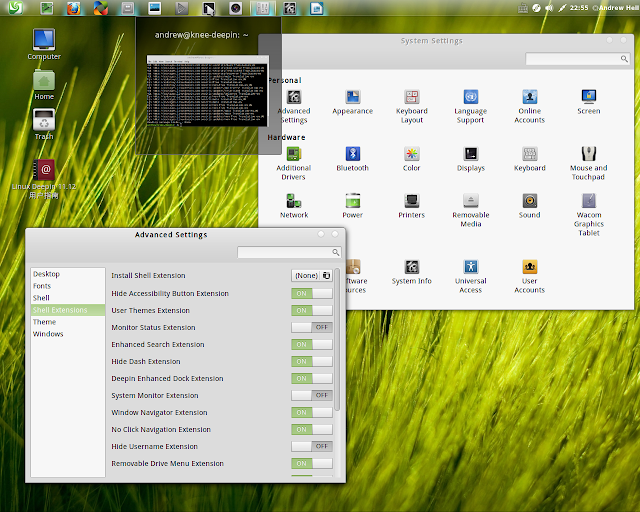Click the Advanced Settings search field

(x=287, y=253)
